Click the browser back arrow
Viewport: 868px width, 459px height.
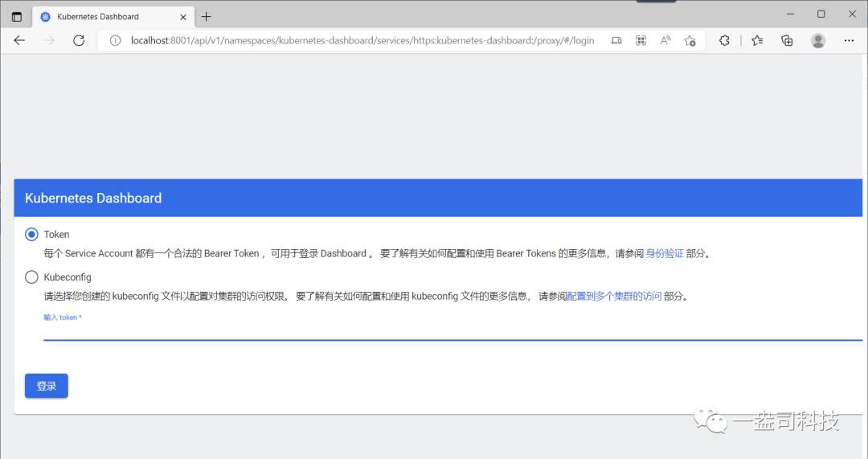19,40
